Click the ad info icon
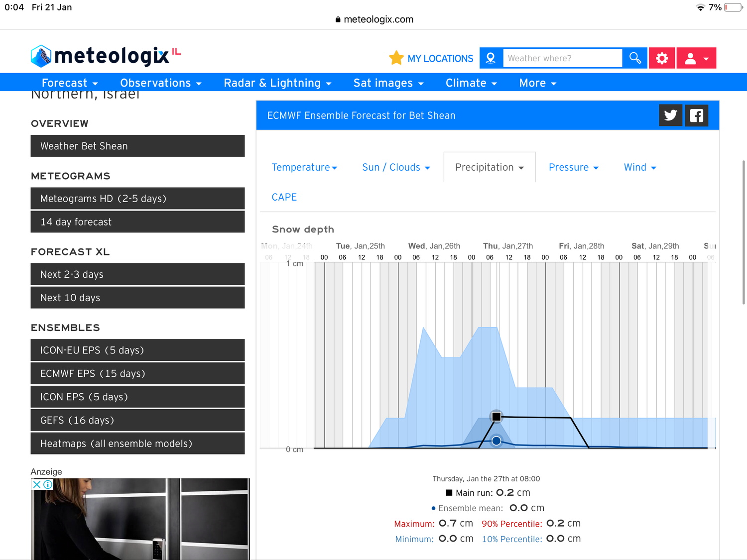Image resolution: width=747 pixels, height=560 pixels. [48, 484]
